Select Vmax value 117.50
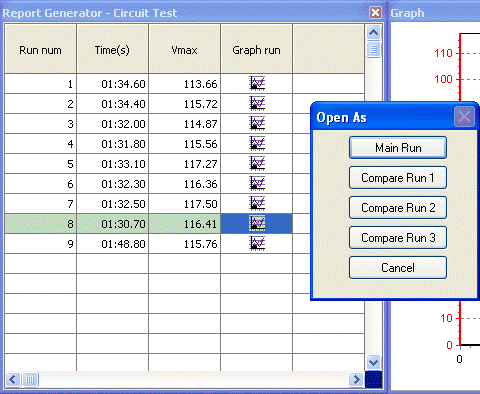The height and width of the screenshot is (394, 480). click(184, 204)
